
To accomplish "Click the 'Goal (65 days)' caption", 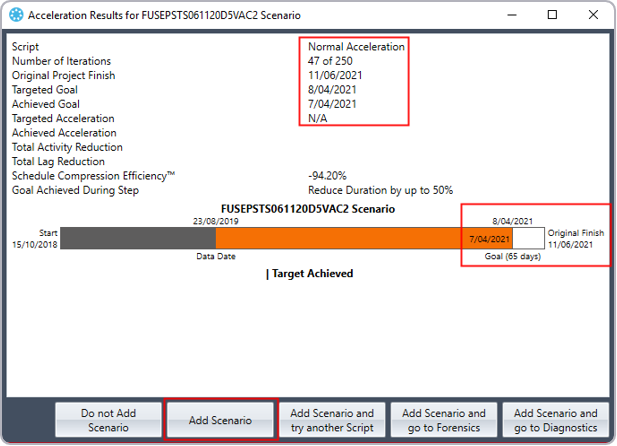I will coord(512,256).
